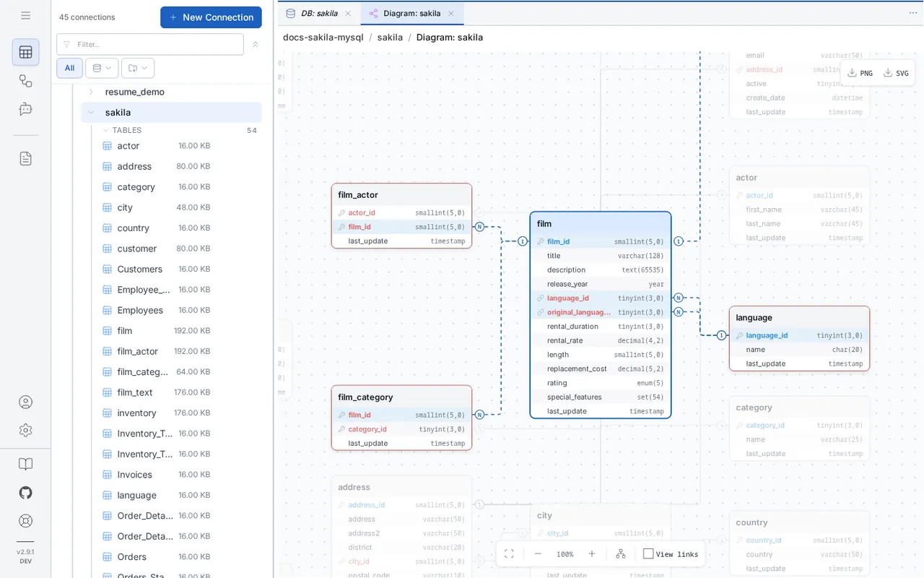Click the Filter input field

150,44
